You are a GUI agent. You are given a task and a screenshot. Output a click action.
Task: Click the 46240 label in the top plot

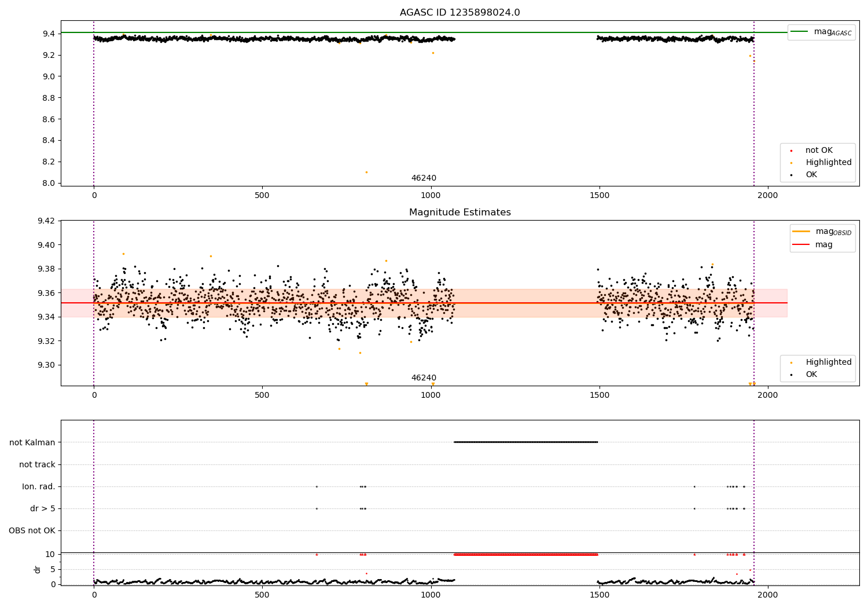coord(424,178)
